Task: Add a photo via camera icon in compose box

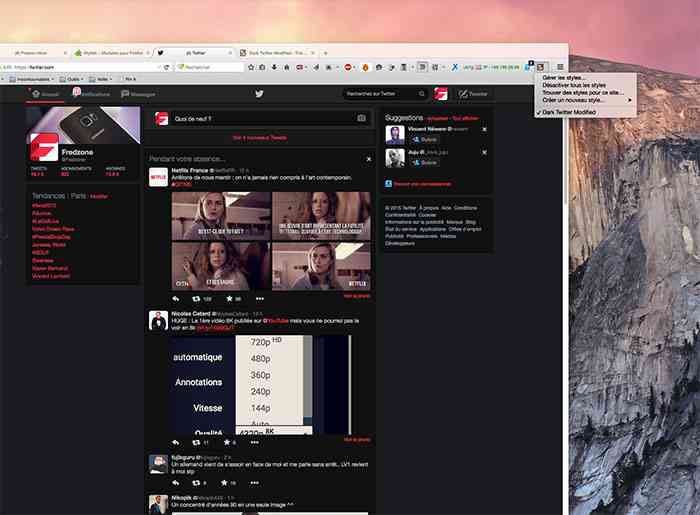Action: click(361, 118)
